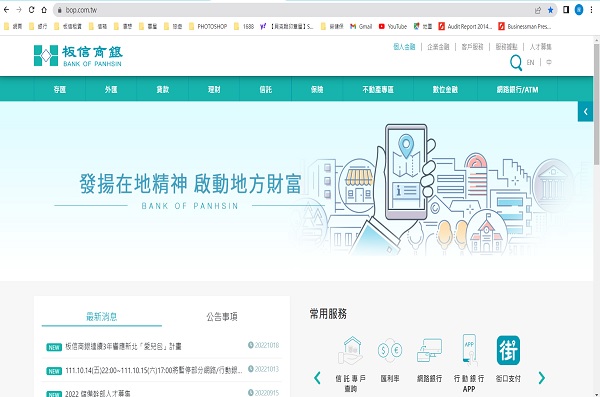The width and height of the screenshot is (600, 397).
Task: Open the 不動產專區 navigation menu
Action: [378, 89]
